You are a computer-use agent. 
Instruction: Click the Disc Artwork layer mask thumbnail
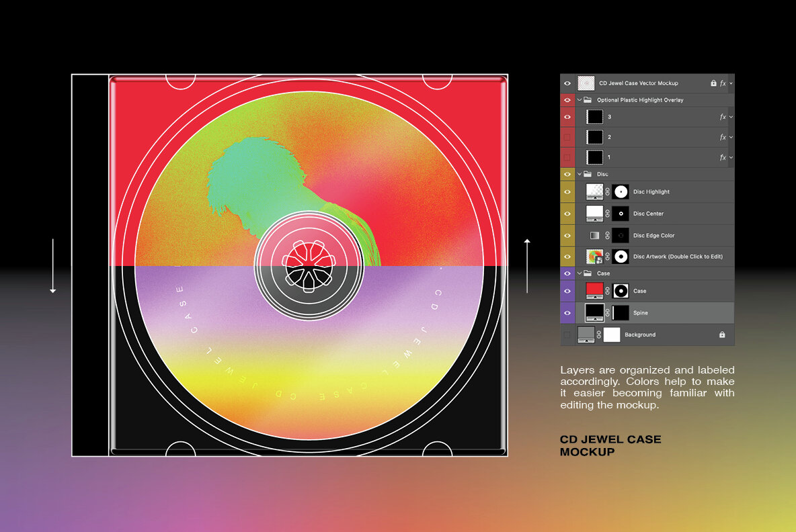coord(620,255)
